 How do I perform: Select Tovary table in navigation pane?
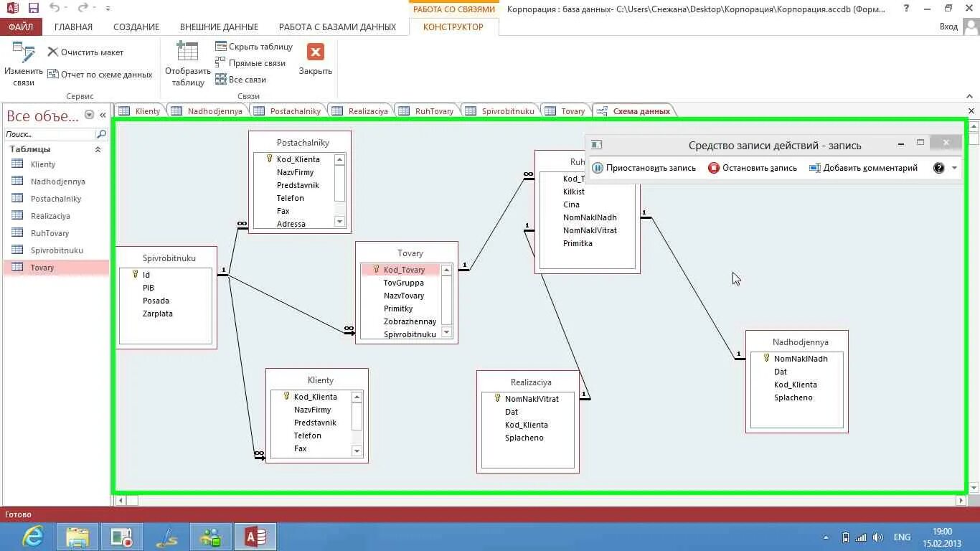[55, 268]
